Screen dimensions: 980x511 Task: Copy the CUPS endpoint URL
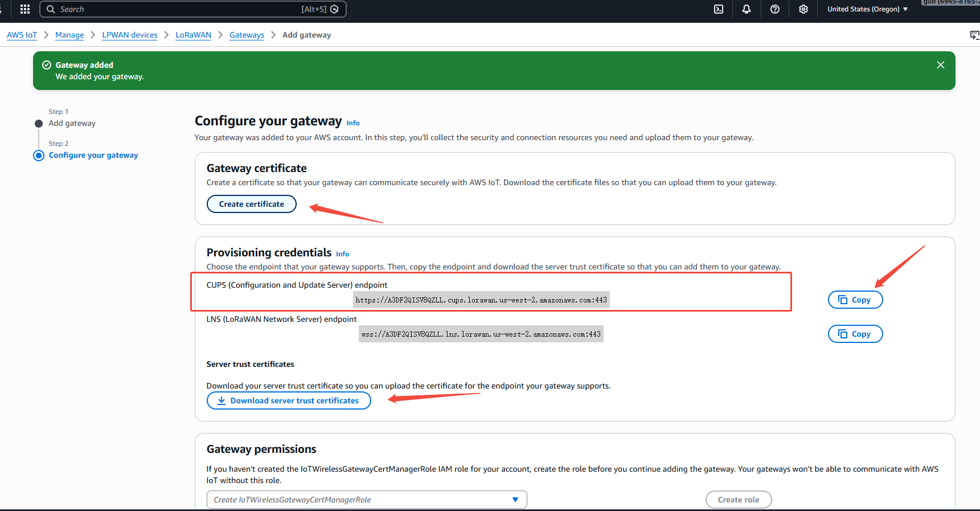pyautogui.click(x=855, y=300)
